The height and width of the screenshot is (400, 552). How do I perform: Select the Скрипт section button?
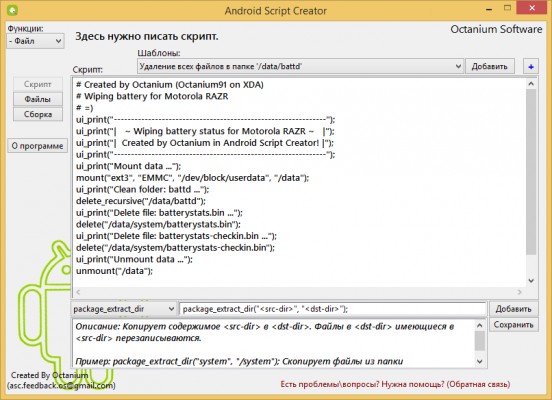38,84
